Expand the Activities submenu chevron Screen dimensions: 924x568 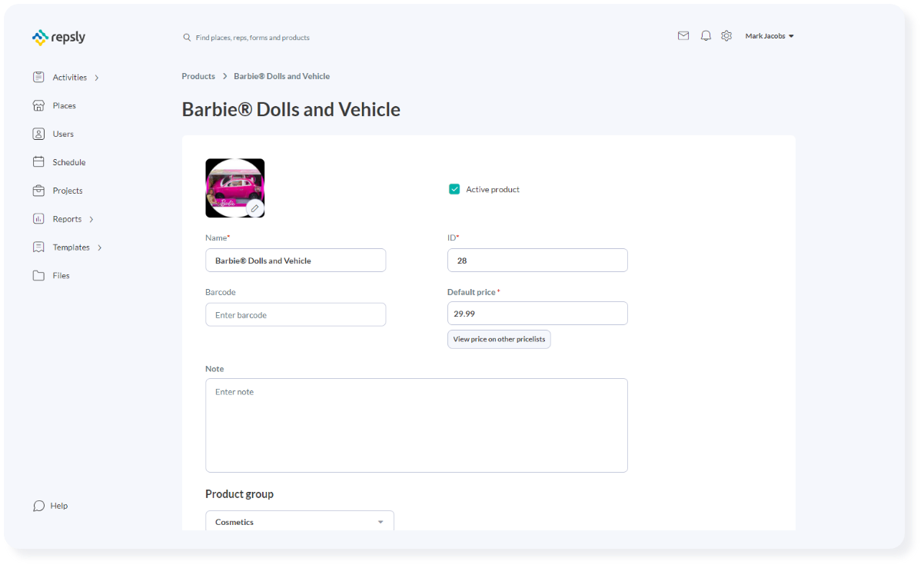click(x=97, y=78)
